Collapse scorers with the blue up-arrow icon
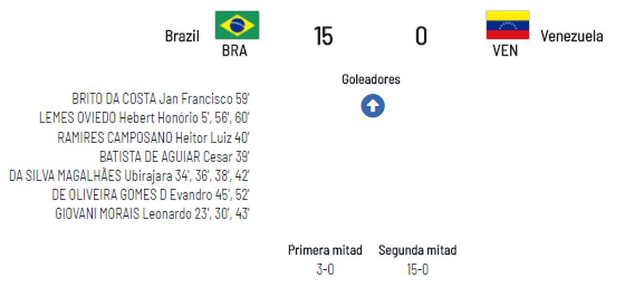This screenshot has height=287, width=644. pyautogui.click(x=373, y=106)
